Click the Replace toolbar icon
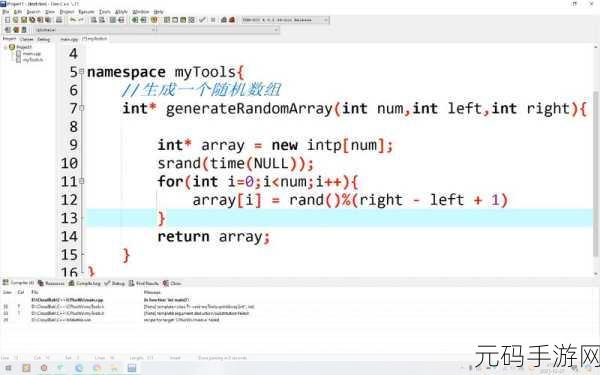Image resolution: width=600 pixels, height=375 pixels. point(102,20)
